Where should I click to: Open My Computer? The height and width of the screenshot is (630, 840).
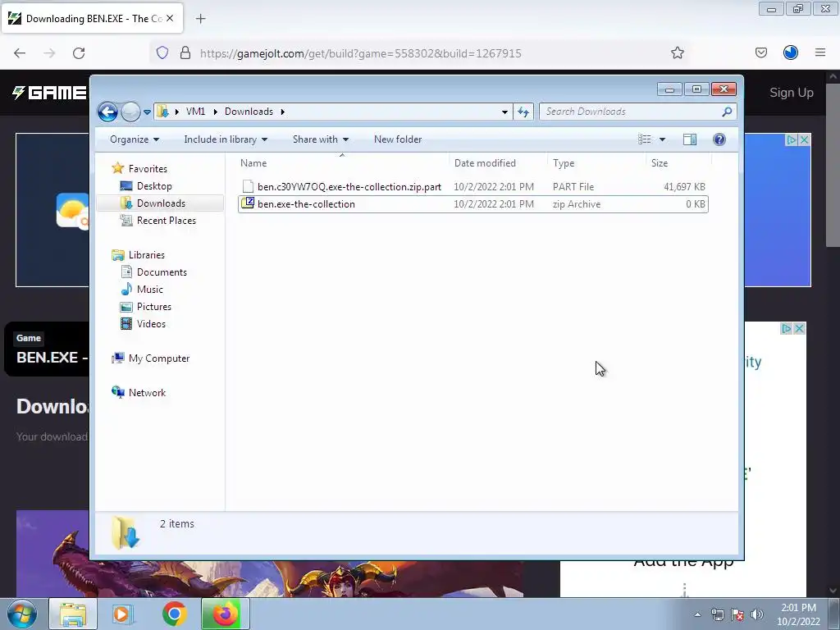point(158,358)
